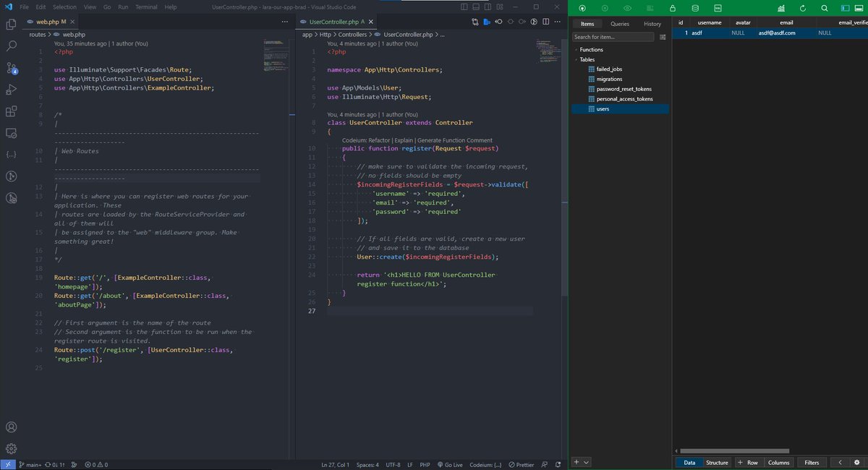868x470 pixels.
Task: Switch to the Structure view
Action: 717,463
